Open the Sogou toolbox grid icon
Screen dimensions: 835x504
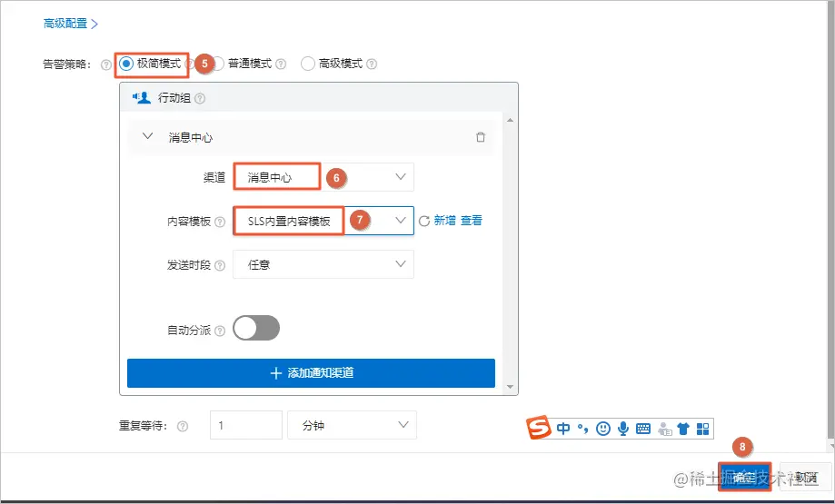[x=703, y=429]
